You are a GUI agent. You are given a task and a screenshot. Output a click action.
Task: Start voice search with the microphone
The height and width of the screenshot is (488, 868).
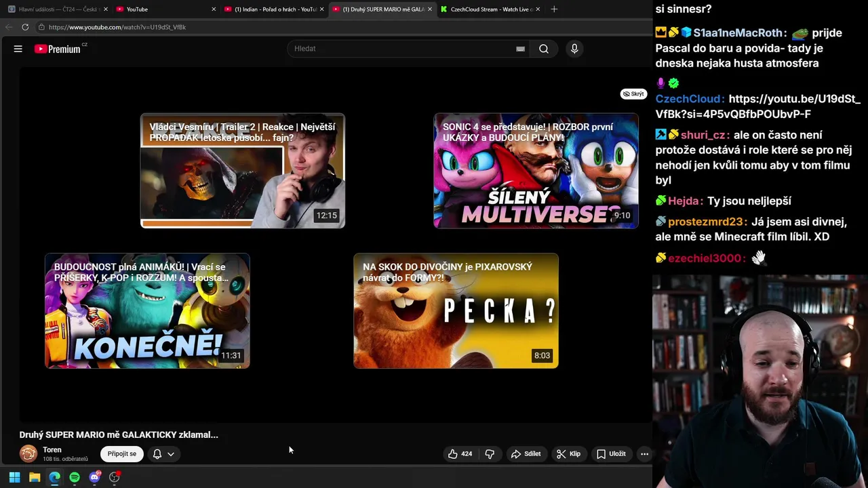coord(574,49)
